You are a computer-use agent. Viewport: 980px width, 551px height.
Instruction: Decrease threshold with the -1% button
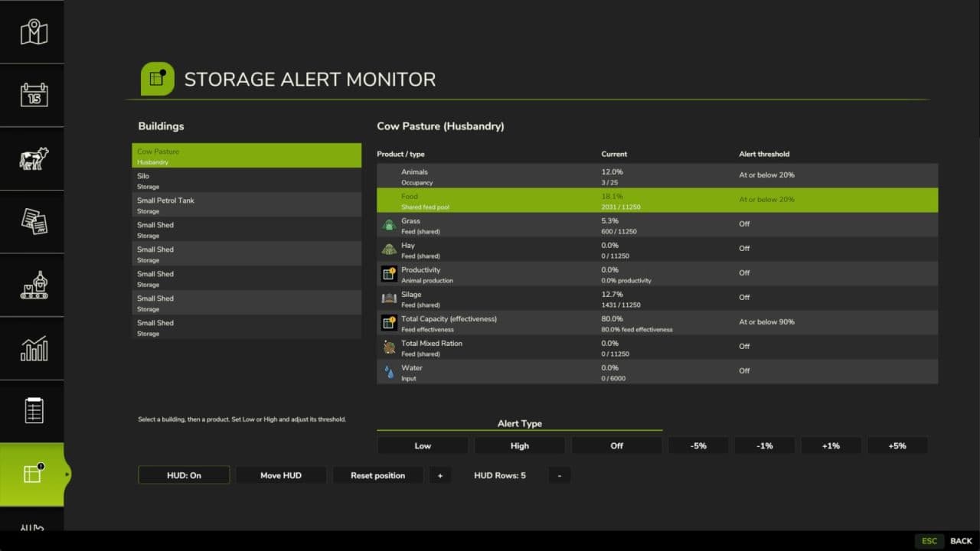pos(764,445)
